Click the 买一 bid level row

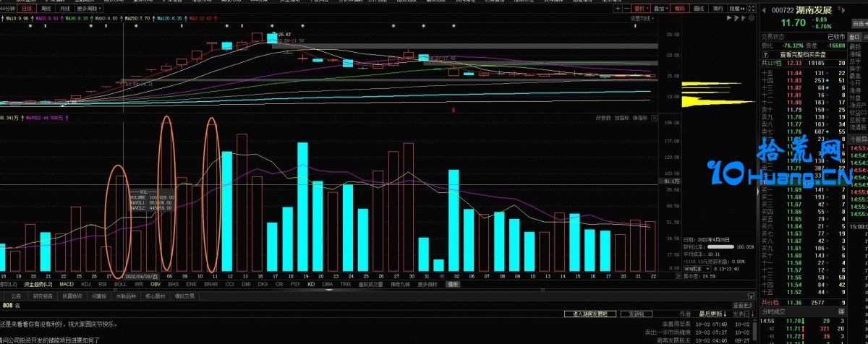tap(803, 190)
